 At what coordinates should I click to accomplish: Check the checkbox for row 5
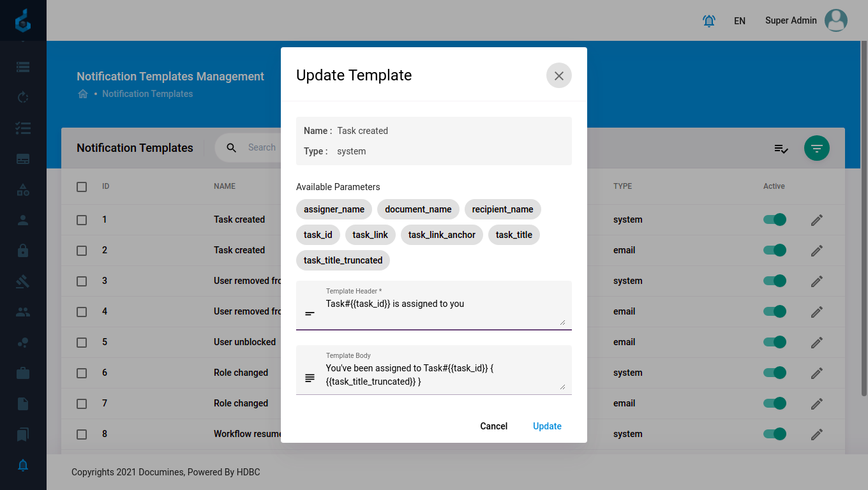pos(82,343)
